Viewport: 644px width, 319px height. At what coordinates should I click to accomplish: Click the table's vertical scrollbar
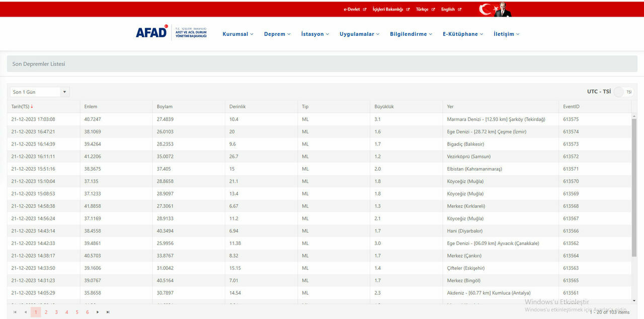(634, 186)
